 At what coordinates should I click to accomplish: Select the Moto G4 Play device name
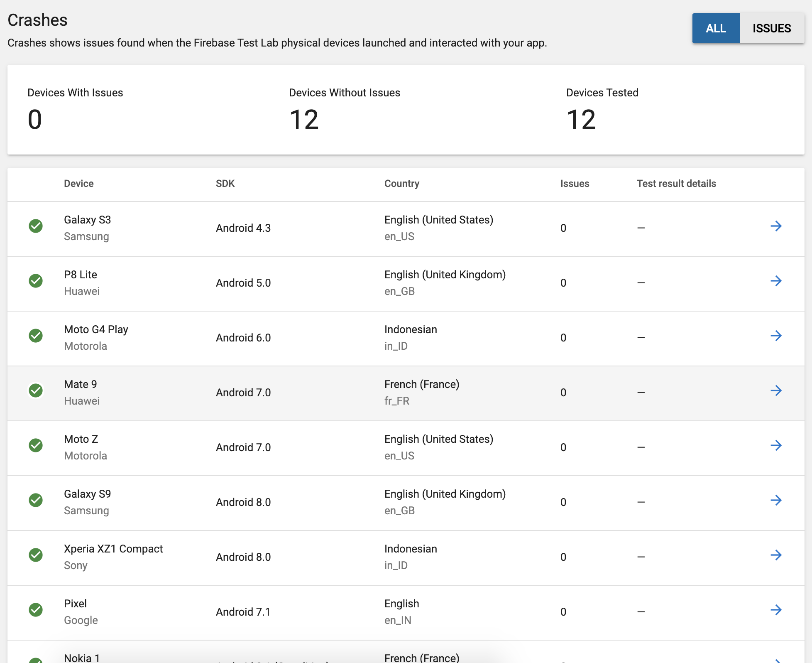[x=96, y=329]
